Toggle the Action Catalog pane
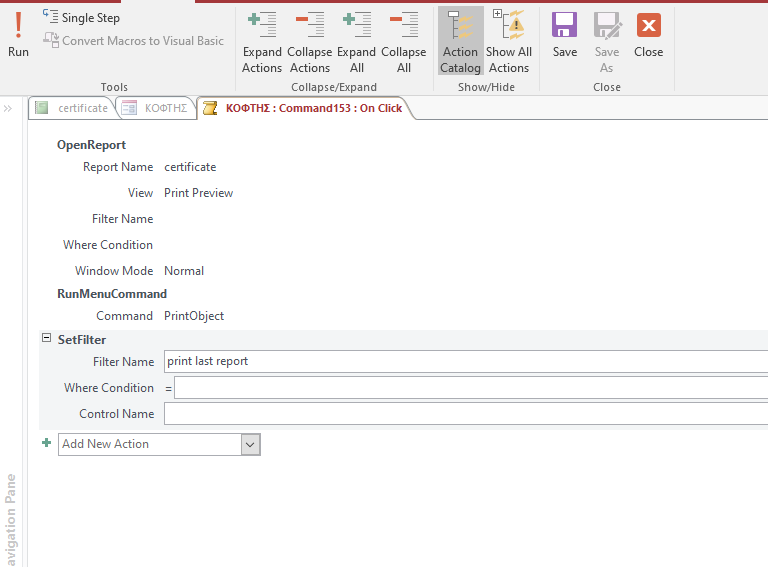 coord(460,41)
